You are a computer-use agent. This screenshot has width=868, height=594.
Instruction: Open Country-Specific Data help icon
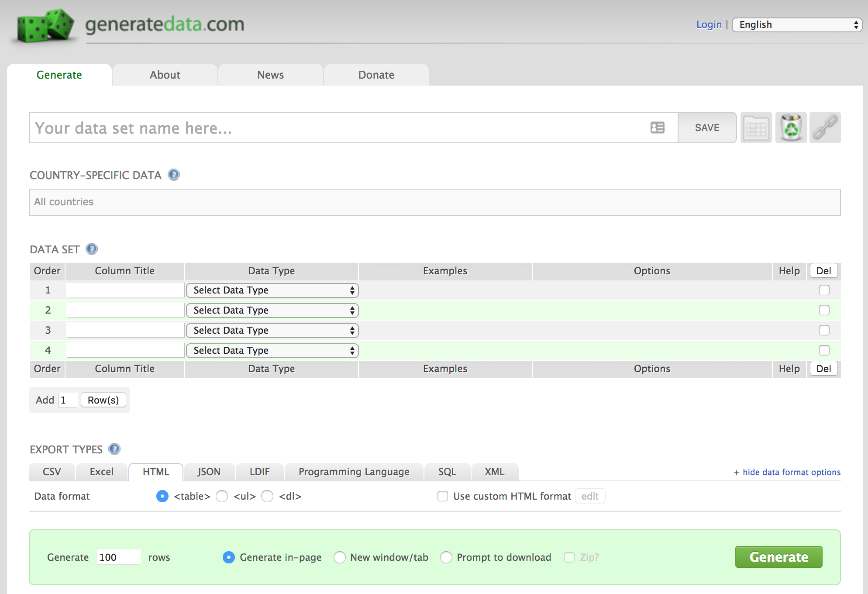point(174,175)
